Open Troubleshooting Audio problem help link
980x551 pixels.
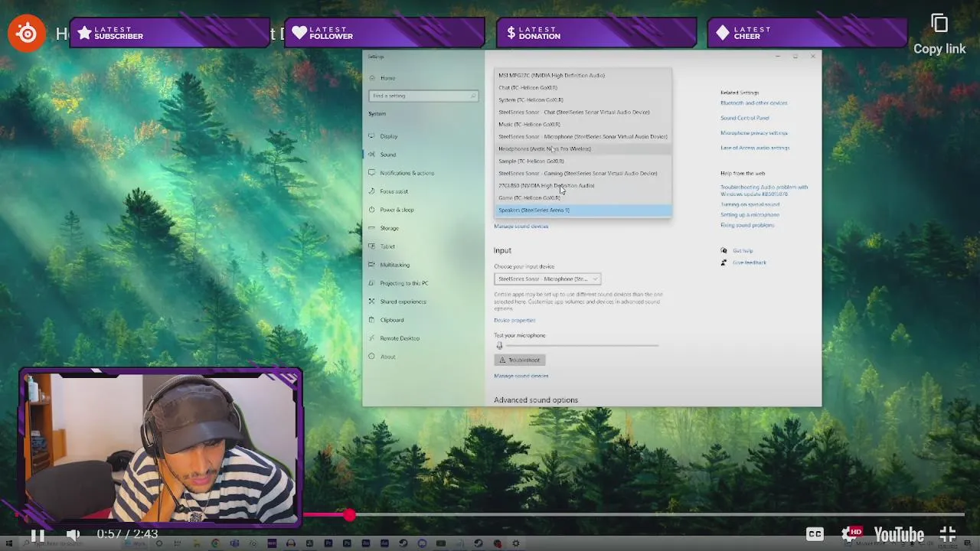click(x=763, y=191)
